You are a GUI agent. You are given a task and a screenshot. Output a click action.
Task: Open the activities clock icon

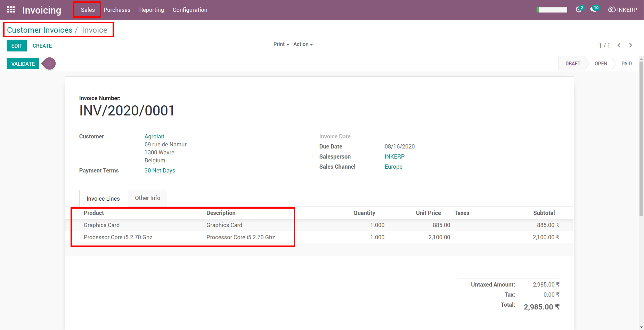tap(579, 9)
